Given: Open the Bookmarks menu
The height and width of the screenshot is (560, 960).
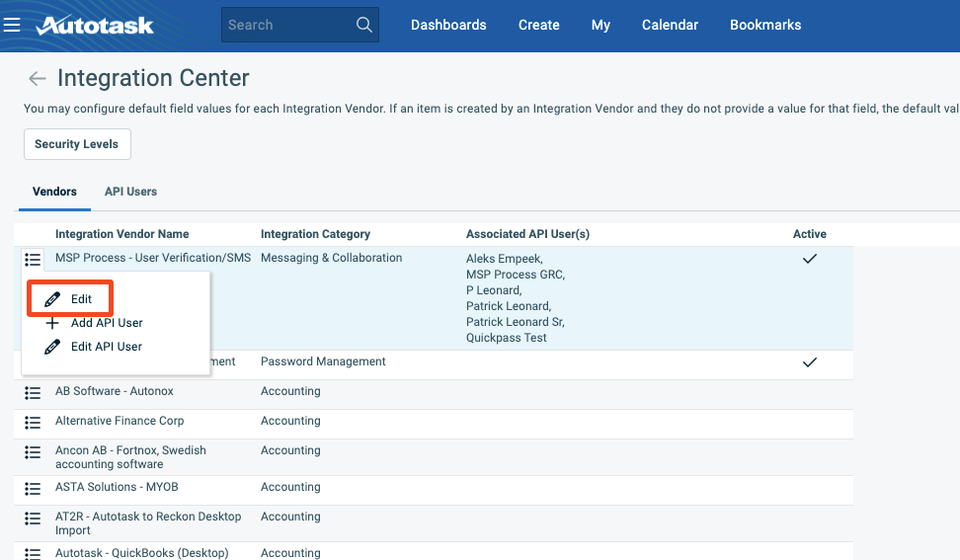Looking at the screenshot, I should click(765, 25).
